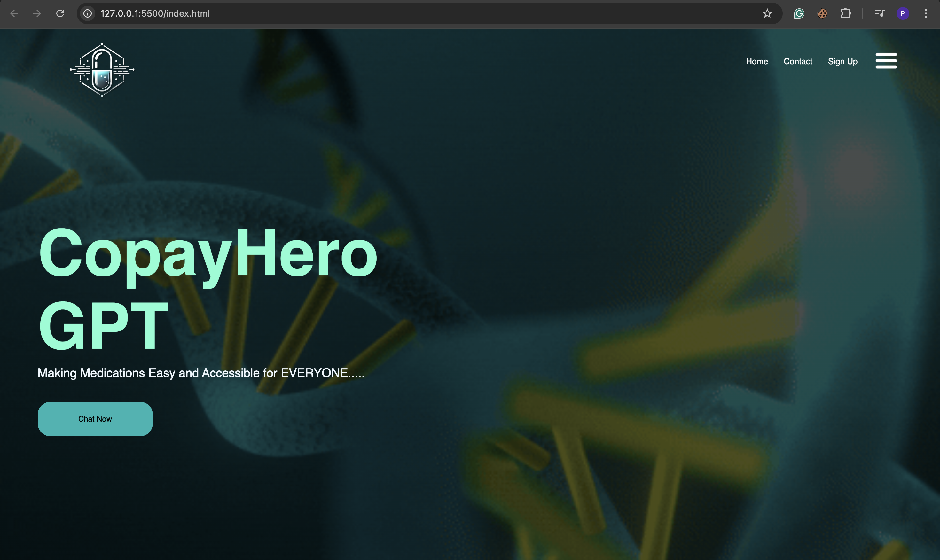The height and width of the screenshot is (560, 940).
Task: Click the browser forward arrow
Action: 37,14
